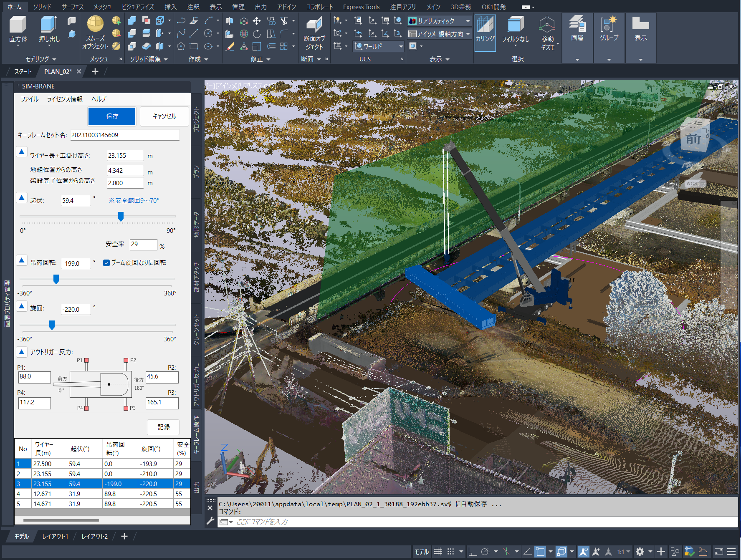Open the ライセンス情報 menu

point(65,99)
